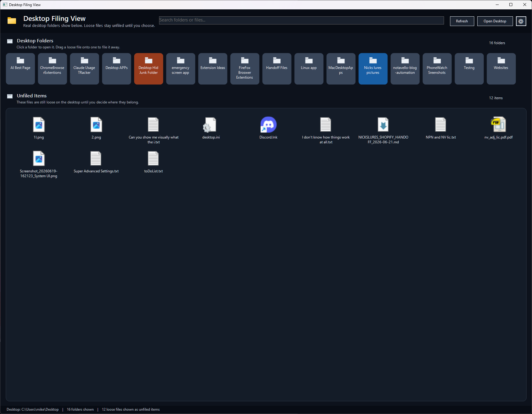The height and width of the screenshot is (414, 532).
Task: Click the Desktop path in status bar
Action: (33, 409)
